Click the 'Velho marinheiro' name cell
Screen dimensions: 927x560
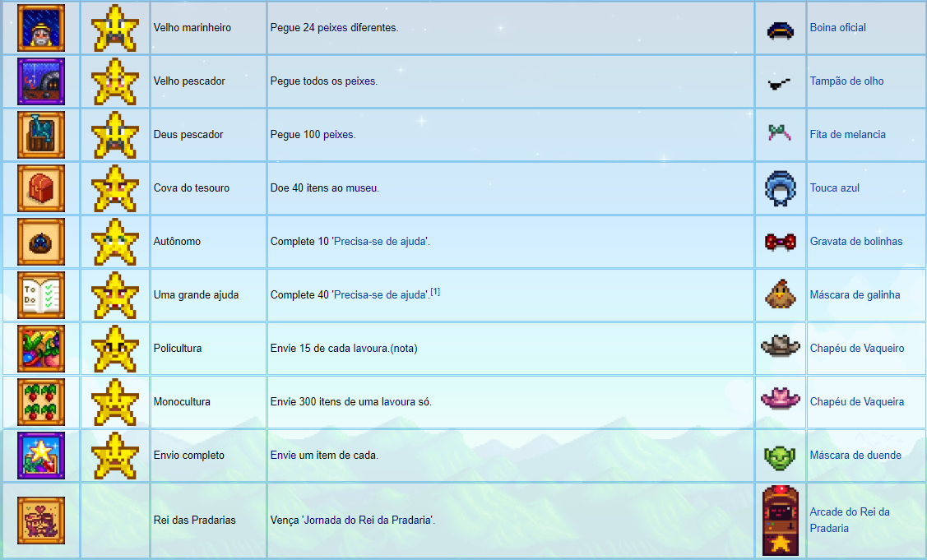(209, 28)
